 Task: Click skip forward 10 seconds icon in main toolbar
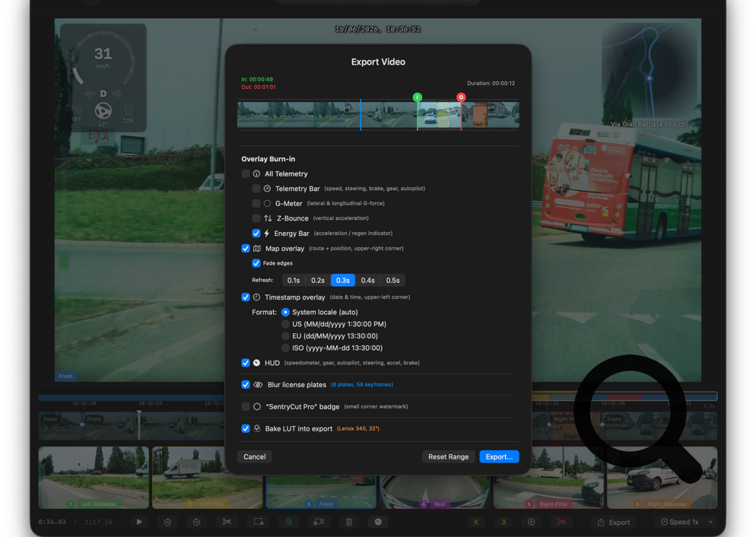197,522
